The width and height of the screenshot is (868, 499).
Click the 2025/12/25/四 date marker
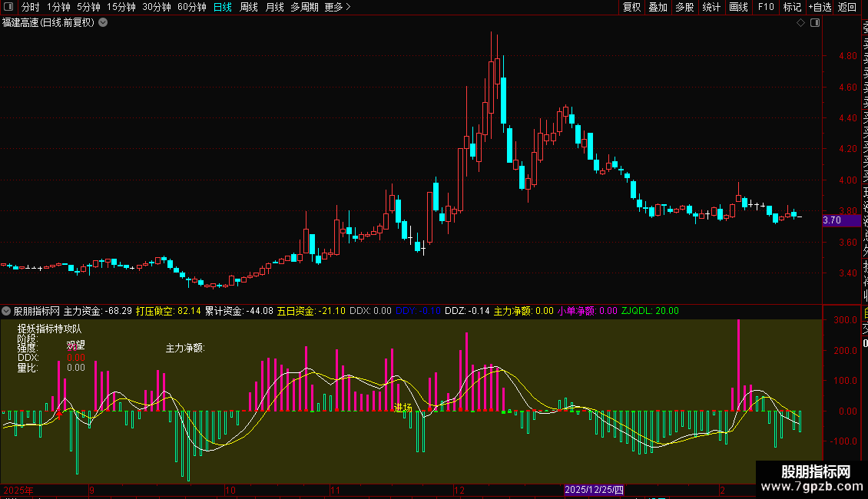point(594,490)
